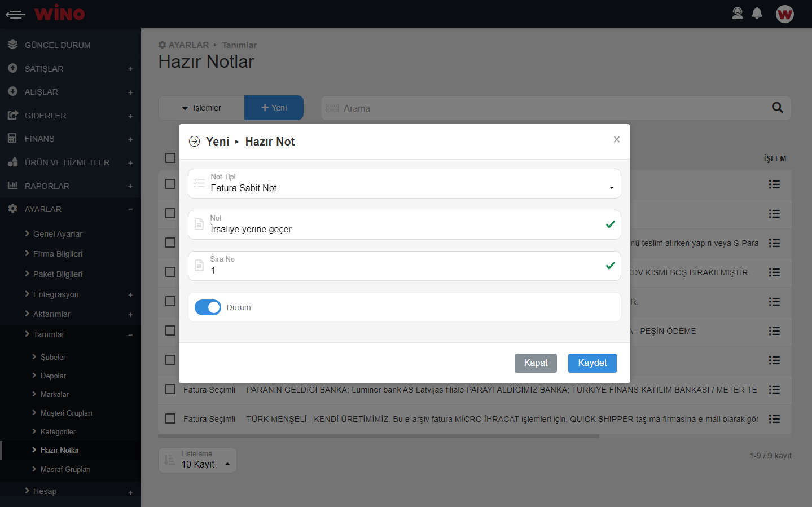Click the notifications bell icon
Screen dimensions: 812x507
[x=757, y=14]
